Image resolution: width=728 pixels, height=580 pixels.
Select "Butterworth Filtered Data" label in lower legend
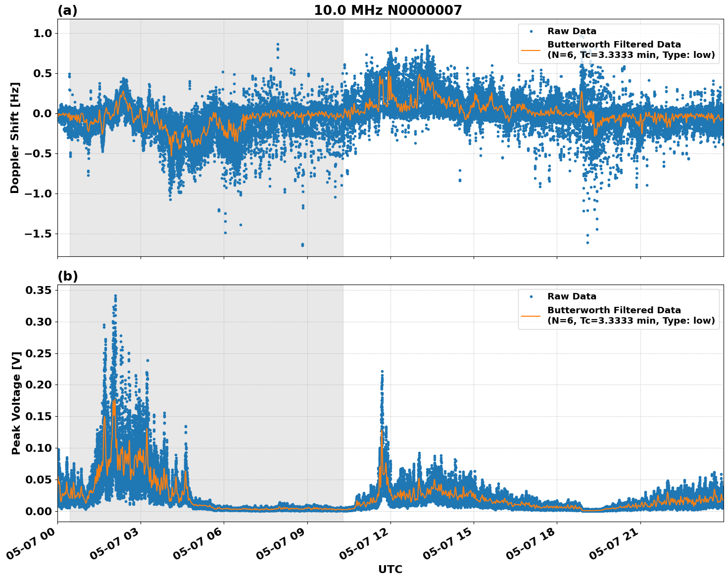pos(614,310)
